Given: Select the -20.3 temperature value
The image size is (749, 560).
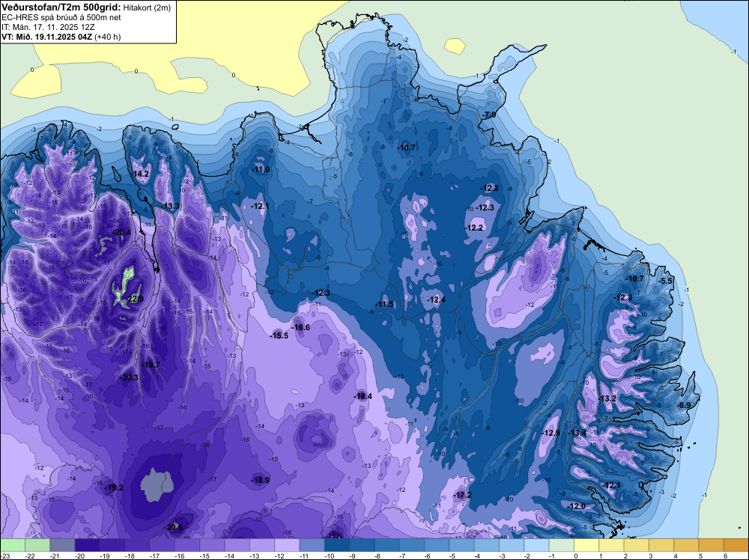Looking at the screenshot, I should tap(129, 377).
